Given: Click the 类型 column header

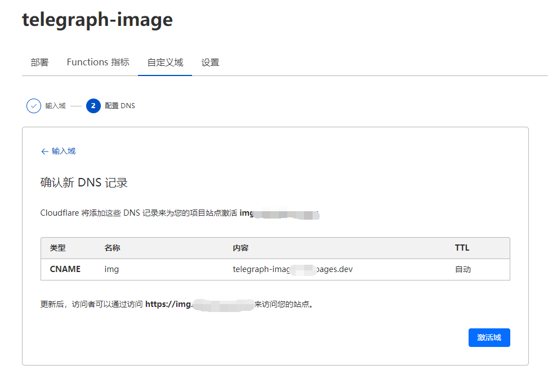Looking at the screenshot, I should pos(57,248).
